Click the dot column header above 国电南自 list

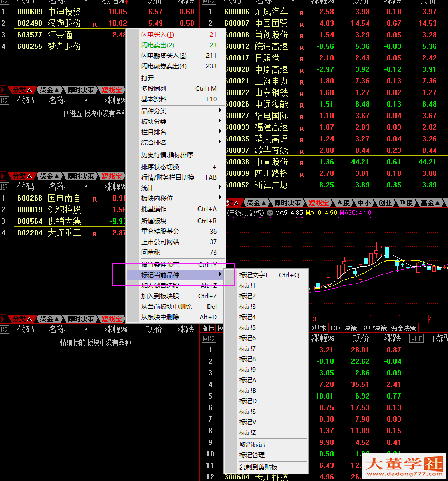86,186
